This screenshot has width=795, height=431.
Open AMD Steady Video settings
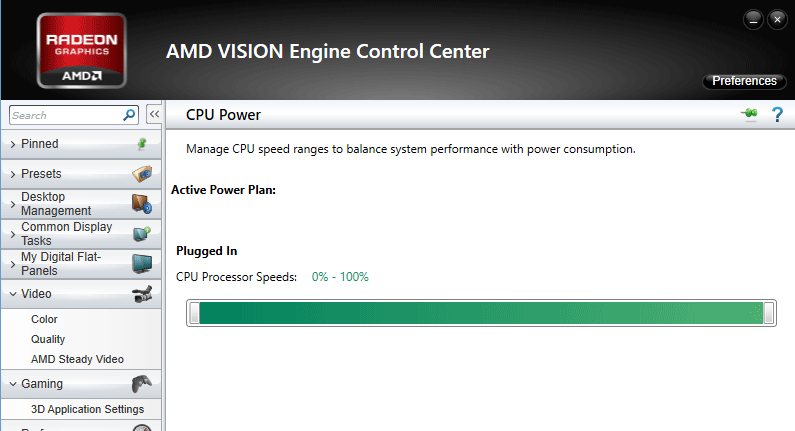77,359
